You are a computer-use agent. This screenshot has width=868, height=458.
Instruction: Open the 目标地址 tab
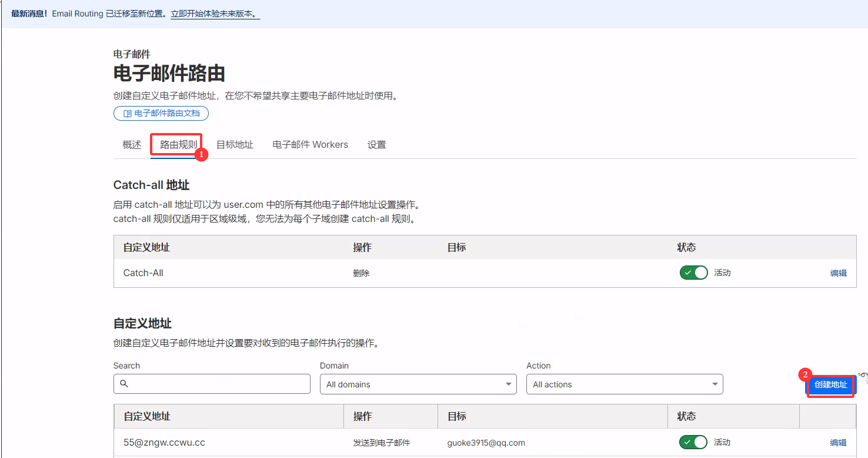[x=235, y=145]
